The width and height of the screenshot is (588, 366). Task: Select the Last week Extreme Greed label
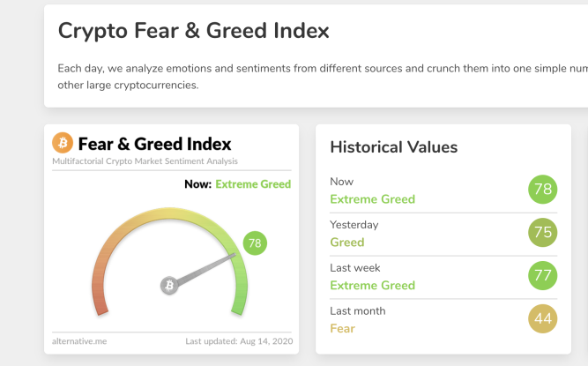372,286
